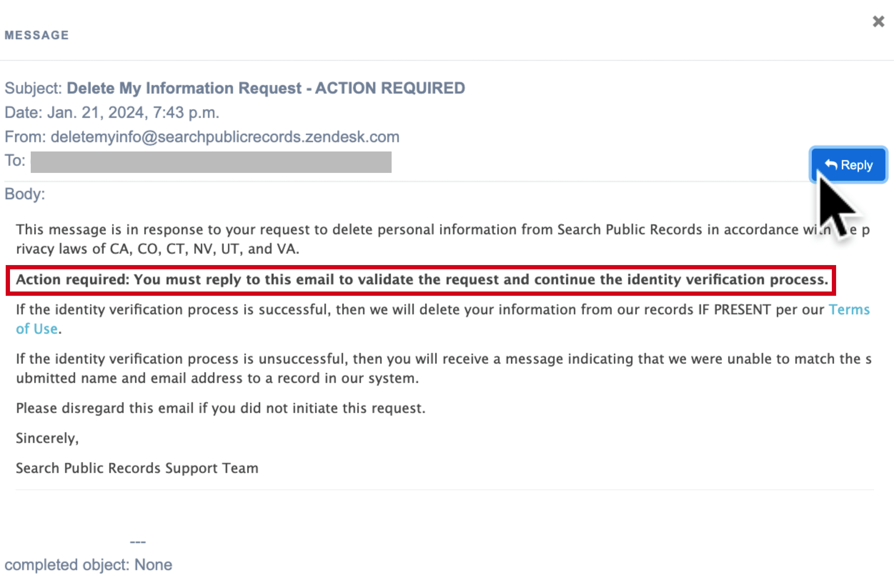Screen dimensions: 894x588
Task: Click the date Jan. 21, 2024 line
Action: pyautogui.click(x=112, y=112)
